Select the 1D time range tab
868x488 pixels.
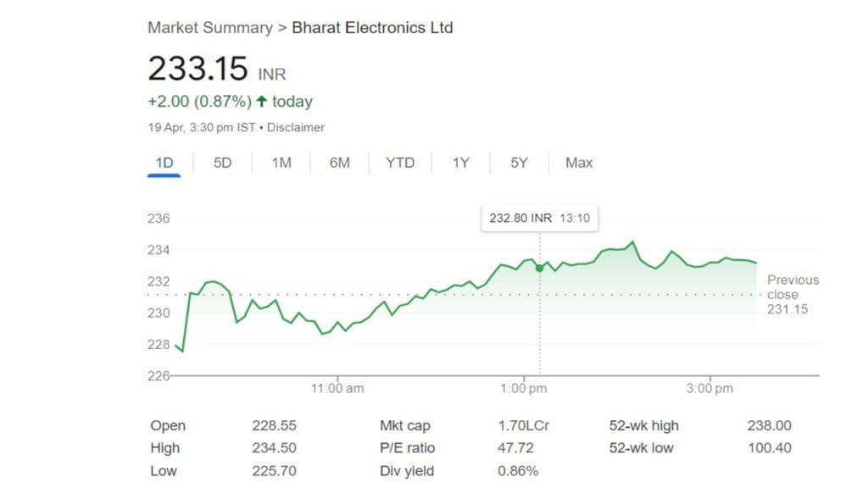(x=164, y=163)
